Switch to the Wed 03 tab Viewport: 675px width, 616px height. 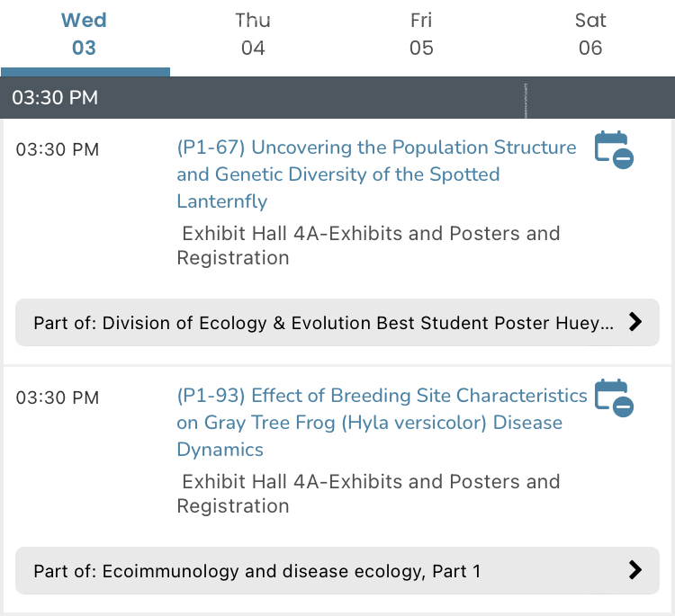point(84,34)
